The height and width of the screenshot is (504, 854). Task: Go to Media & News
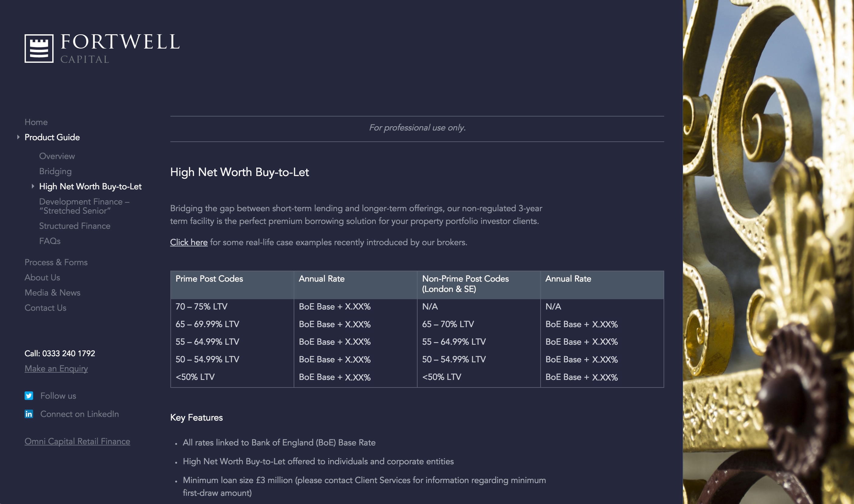[52, 293]
